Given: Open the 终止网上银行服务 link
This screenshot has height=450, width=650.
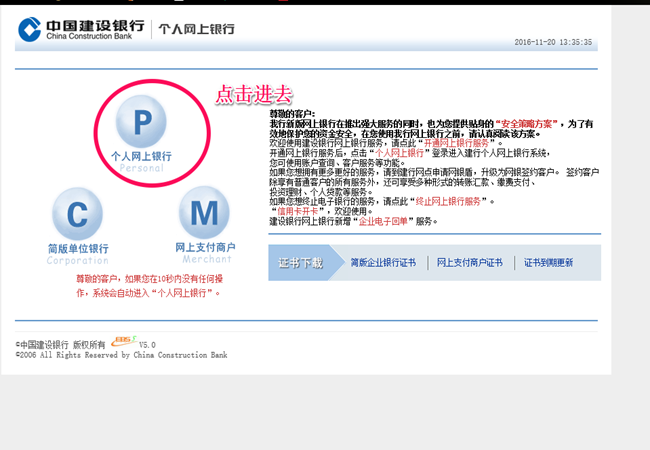Looking at the screenshot, I should click(448, 201).
